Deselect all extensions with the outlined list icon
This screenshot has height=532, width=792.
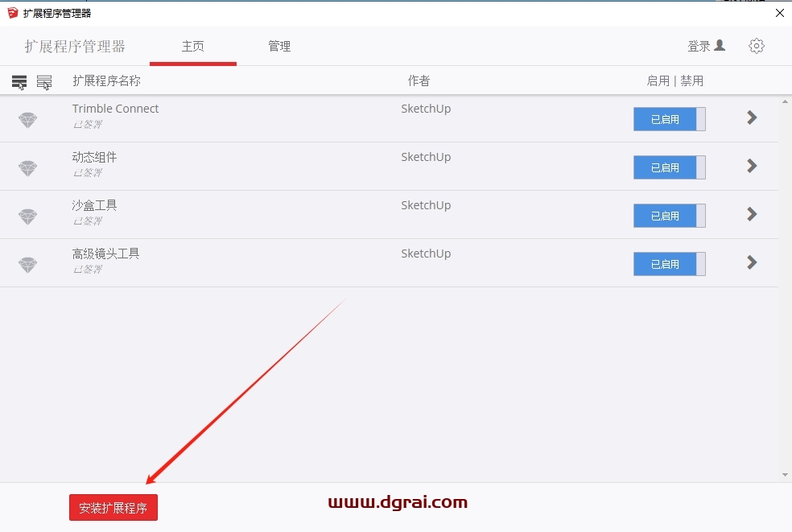point(44,82)
